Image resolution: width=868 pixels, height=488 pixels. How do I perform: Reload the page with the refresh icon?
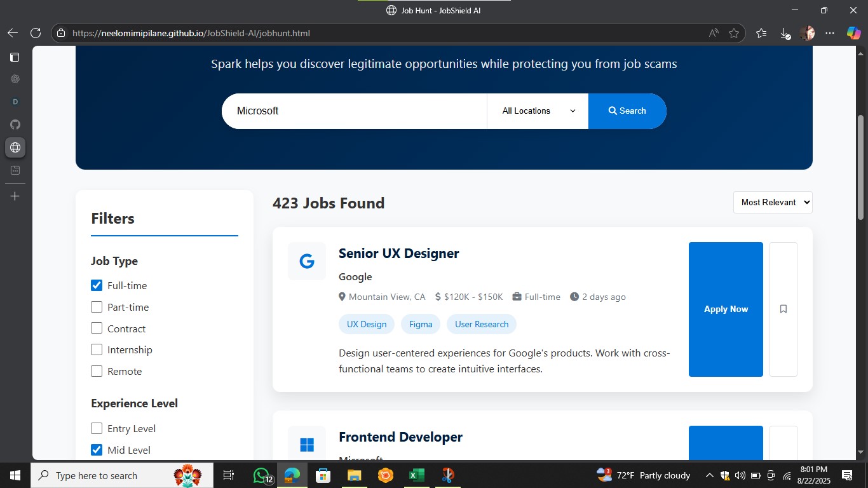point(36,33)
